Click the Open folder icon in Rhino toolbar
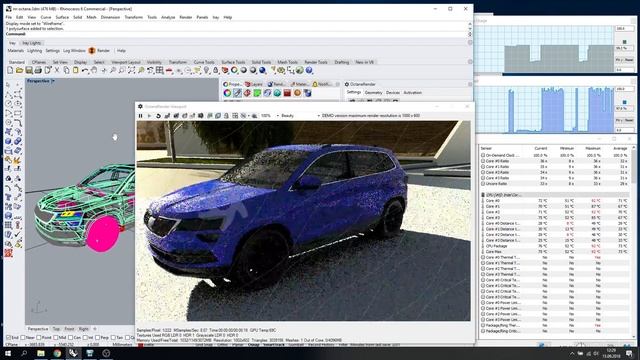 pos(19,71)
